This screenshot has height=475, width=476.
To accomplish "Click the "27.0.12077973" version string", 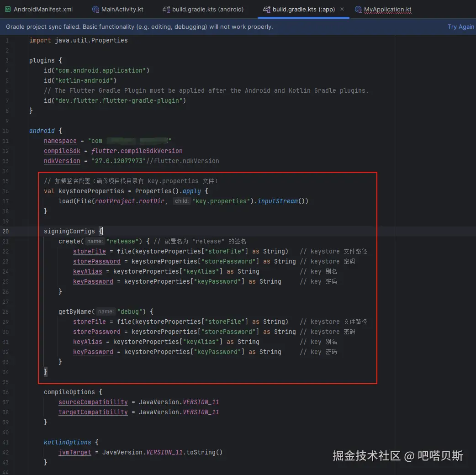I will tap(119, 161).
